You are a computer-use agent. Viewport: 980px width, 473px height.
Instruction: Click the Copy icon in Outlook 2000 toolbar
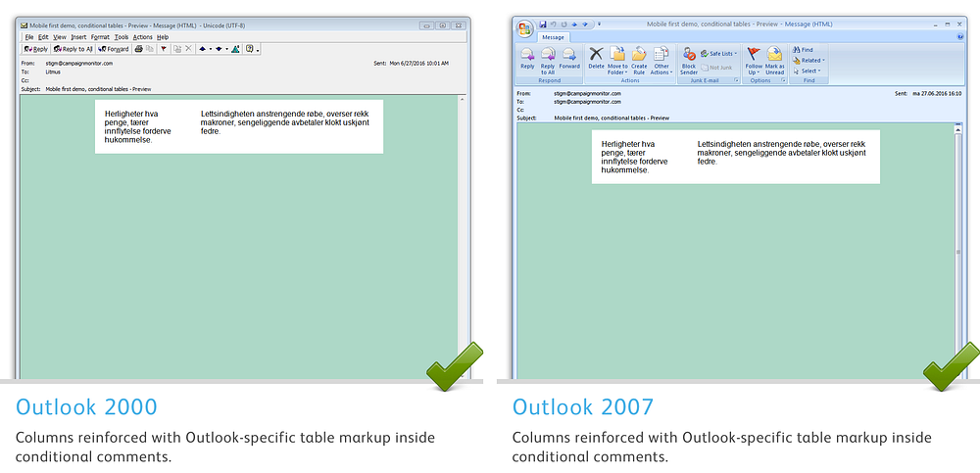click(x=149, y=49)
